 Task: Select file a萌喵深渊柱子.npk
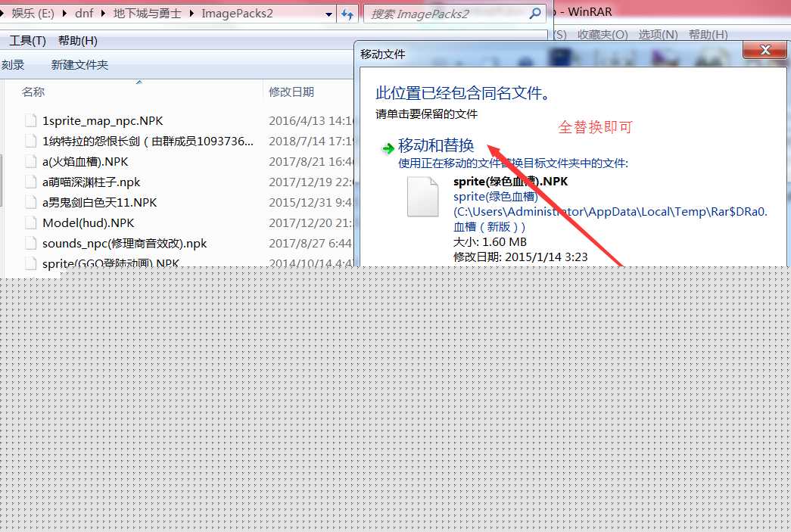(92, 182)
